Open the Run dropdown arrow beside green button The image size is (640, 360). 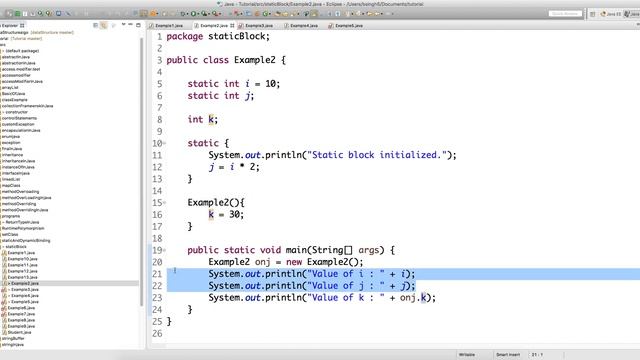199,14
